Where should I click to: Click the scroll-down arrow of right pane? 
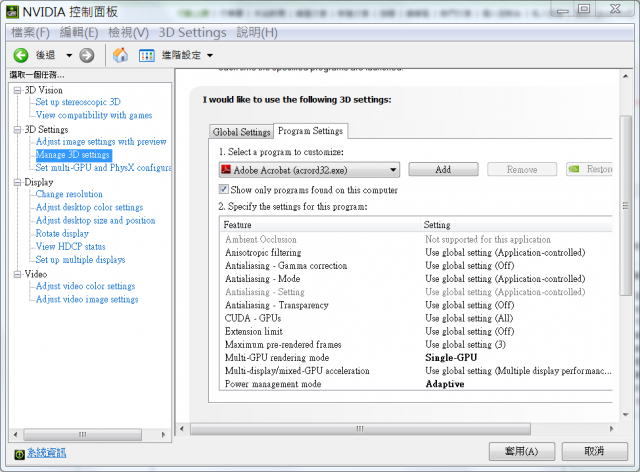click(x=625, y=415)
